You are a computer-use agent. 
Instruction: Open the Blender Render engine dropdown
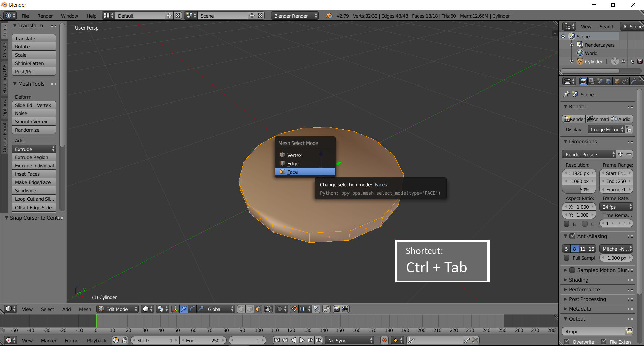point(294,16)
